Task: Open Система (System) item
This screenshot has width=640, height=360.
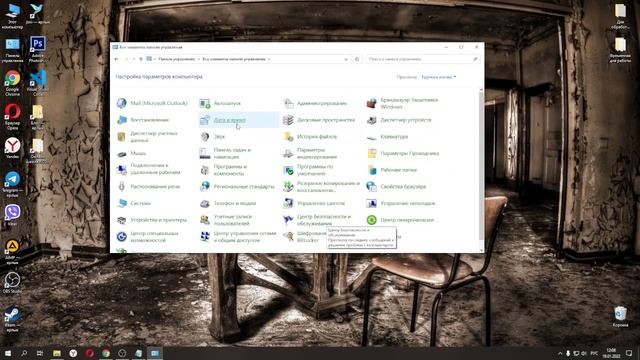Action: (x=134, y=203)
